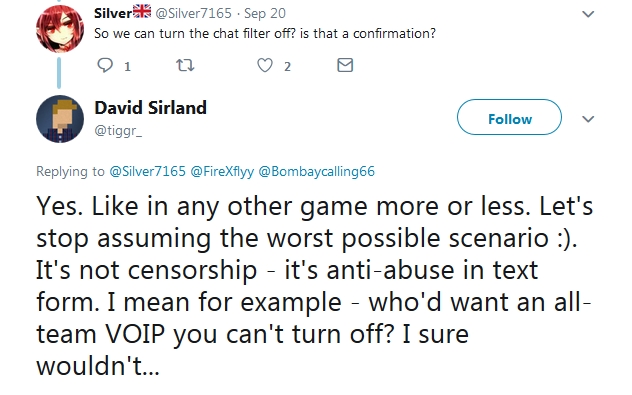Open the @FireXflyy mention link

point(222,171)
